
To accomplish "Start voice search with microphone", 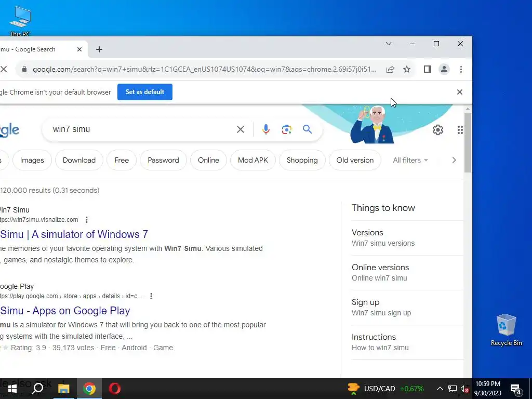I will tap(266, 129).
